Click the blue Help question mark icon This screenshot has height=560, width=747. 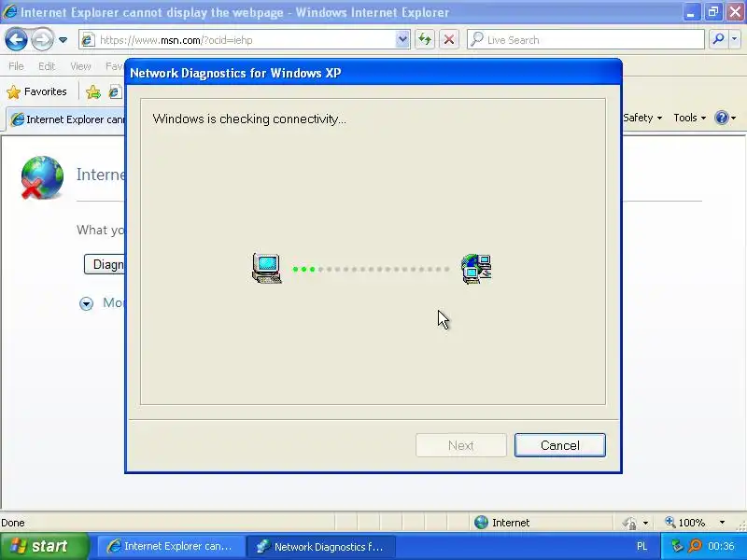(722, 118)
